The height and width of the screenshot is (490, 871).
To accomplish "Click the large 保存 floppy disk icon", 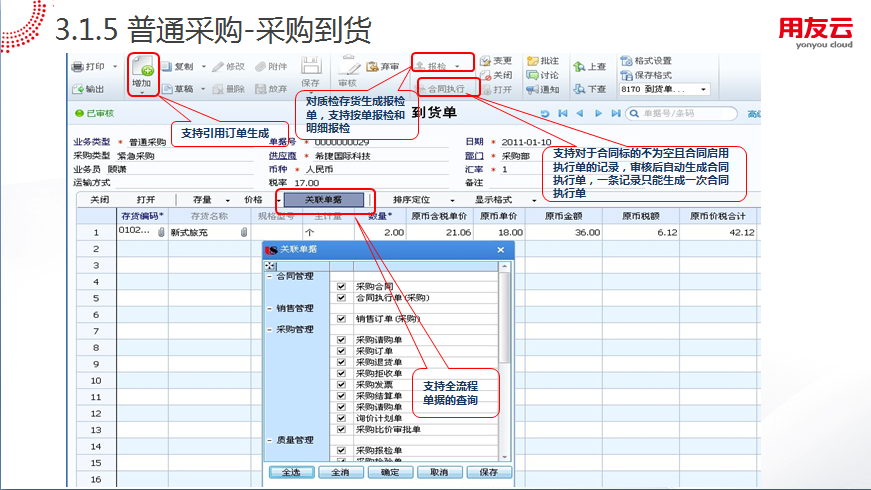I will (311, 66).
